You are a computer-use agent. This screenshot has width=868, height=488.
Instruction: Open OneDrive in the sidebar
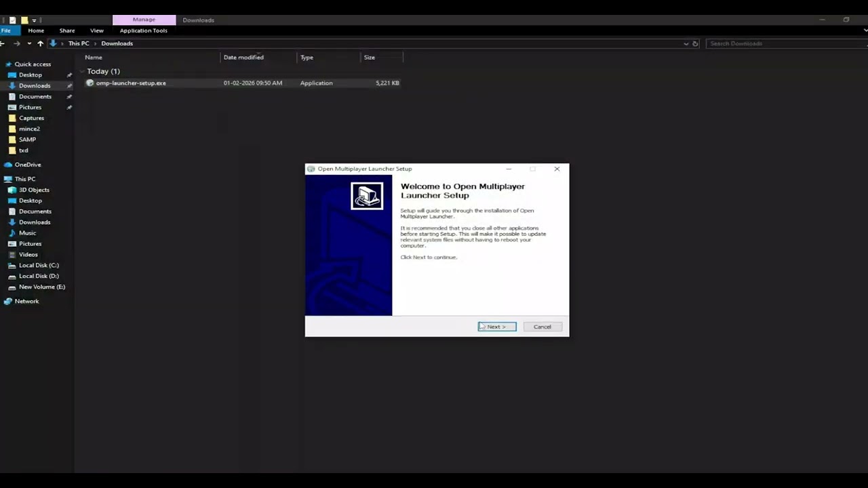(28, 165)
